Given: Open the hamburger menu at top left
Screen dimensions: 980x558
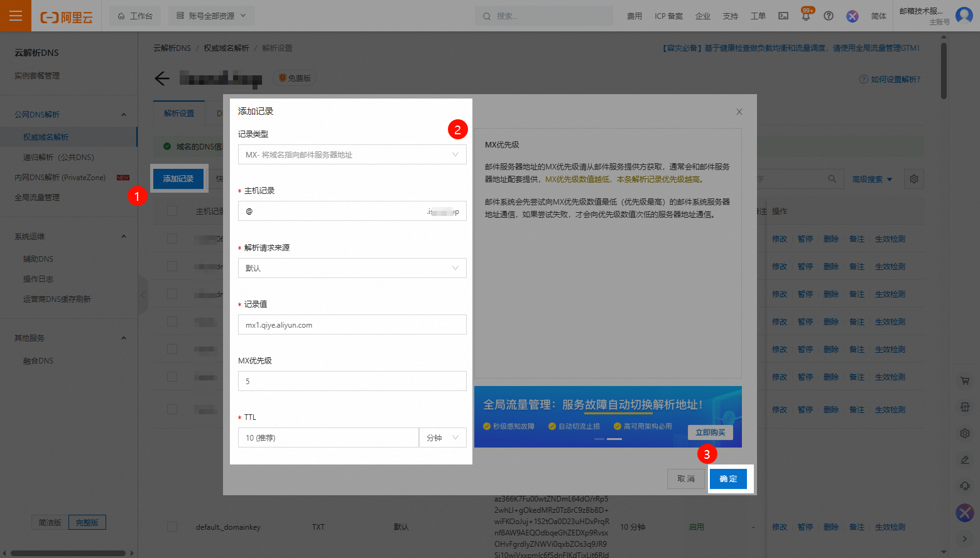Looking at the screenshot, I should (x=15, y=15).
